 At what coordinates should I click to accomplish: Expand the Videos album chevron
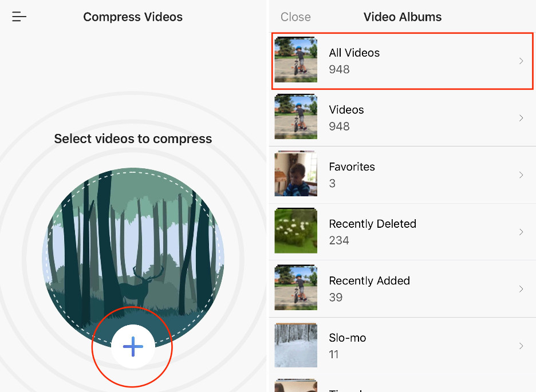point(521,118)
